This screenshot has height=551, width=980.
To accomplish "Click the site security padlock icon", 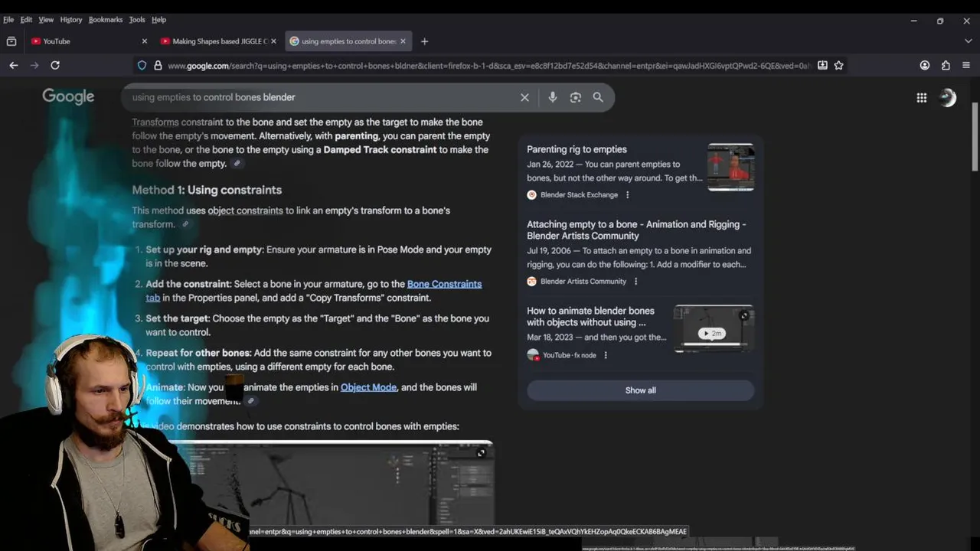I will (158, 66).
